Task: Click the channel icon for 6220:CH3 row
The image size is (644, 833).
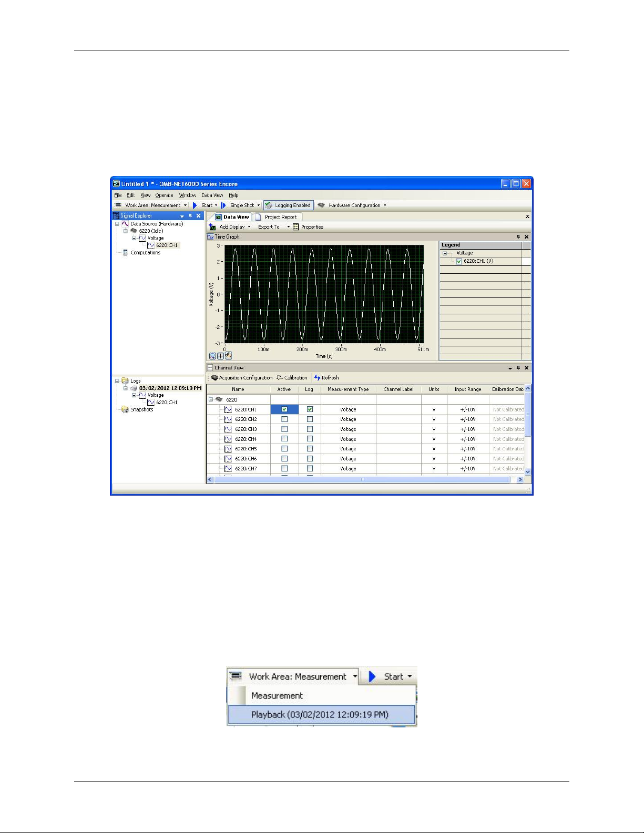Action: point(228,429)
